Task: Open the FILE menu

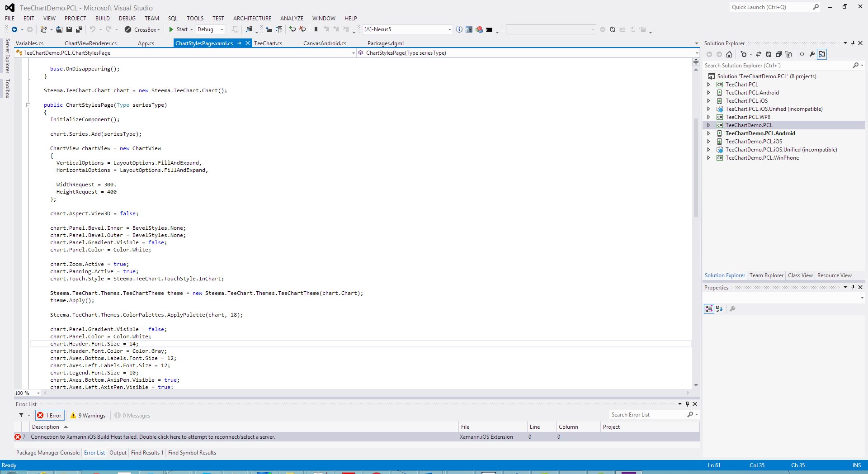Action: (9, 19)
